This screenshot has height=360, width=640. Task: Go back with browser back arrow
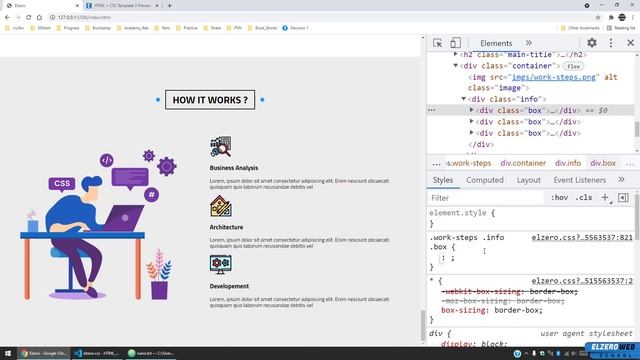tap(7, 17)
